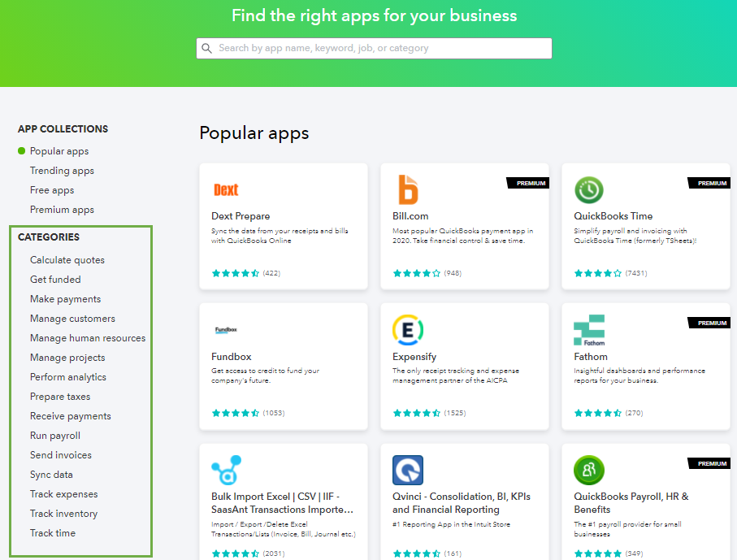Open the Bill.com app title
This screenshot has height=560, width=737.
click(x=410, y=216)
